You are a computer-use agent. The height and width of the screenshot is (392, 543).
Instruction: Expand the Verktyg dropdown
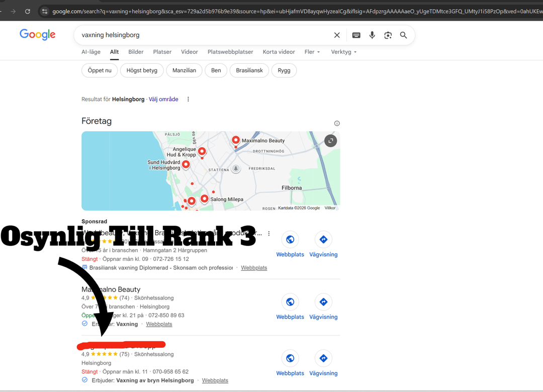[x=343, y=52]
